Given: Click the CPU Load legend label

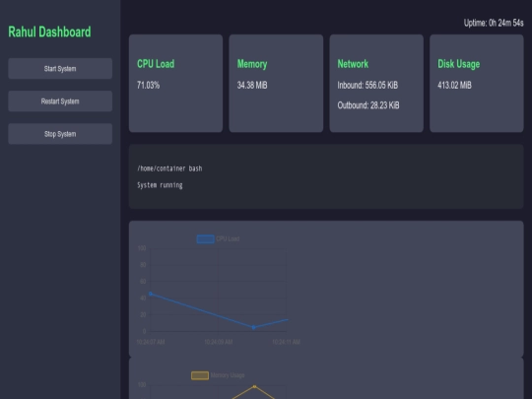Looking at the screenshot, I should click(228, 238).
